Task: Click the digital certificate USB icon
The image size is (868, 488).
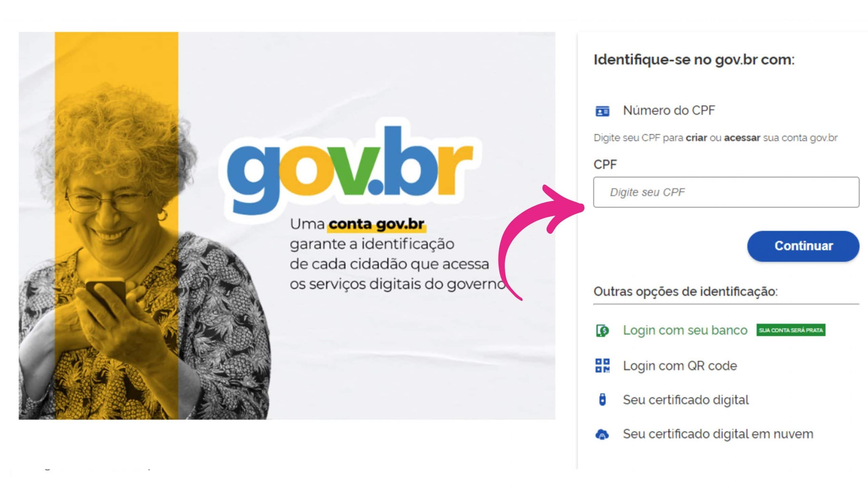Action: (602, 400)
